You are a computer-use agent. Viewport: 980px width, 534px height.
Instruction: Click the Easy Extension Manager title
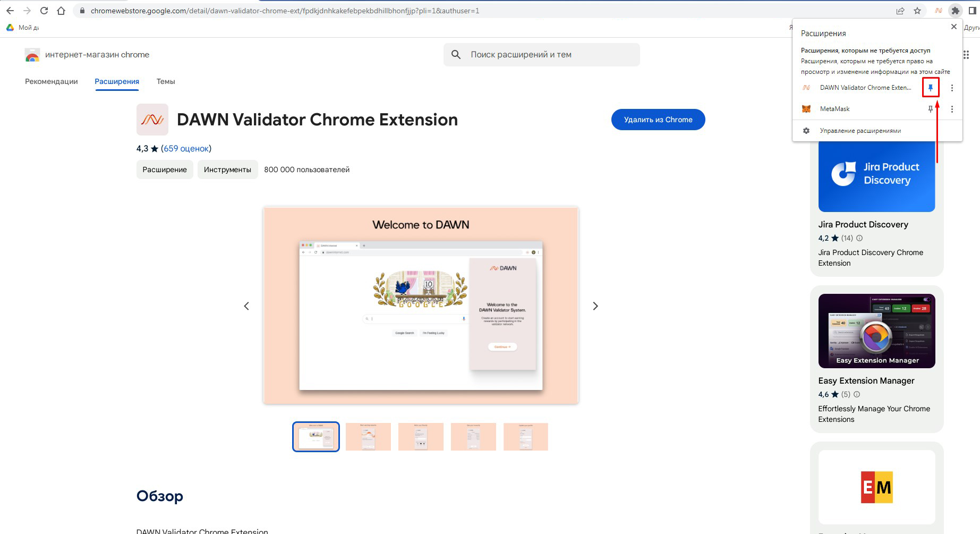pos(866,381)
